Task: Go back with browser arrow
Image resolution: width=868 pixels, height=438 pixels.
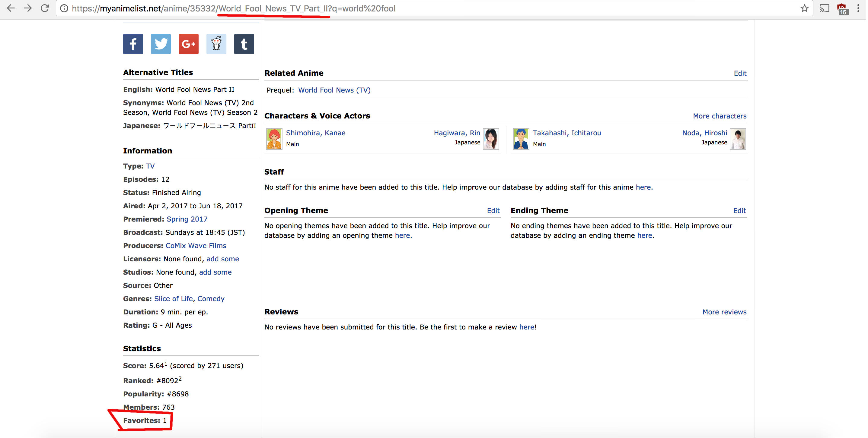Action: [11, 8]
